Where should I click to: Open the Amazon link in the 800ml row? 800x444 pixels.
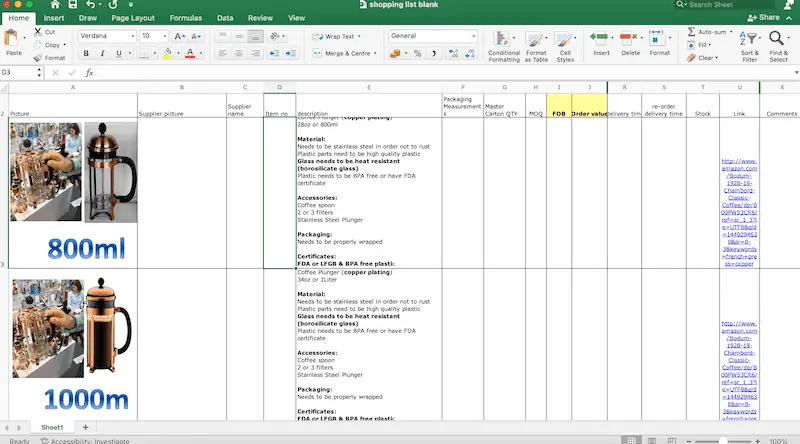pos(739,212)
